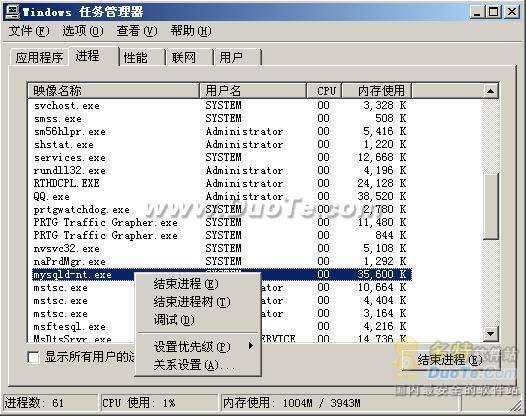The width and height of the screenshot is (526, 416).
Task: Select the services.exe process row
Action: 221,157
